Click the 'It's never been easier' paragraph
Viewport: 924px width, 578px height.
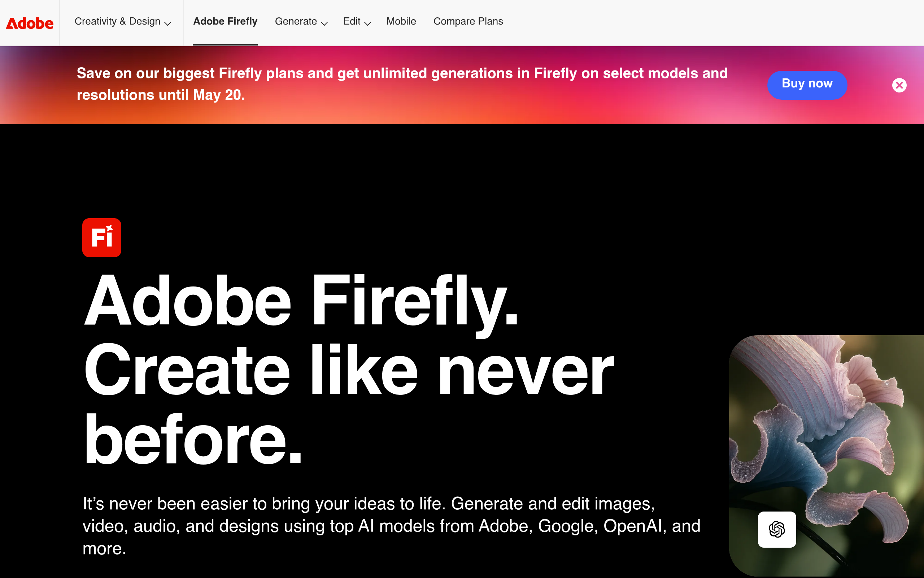coord(391,526)
